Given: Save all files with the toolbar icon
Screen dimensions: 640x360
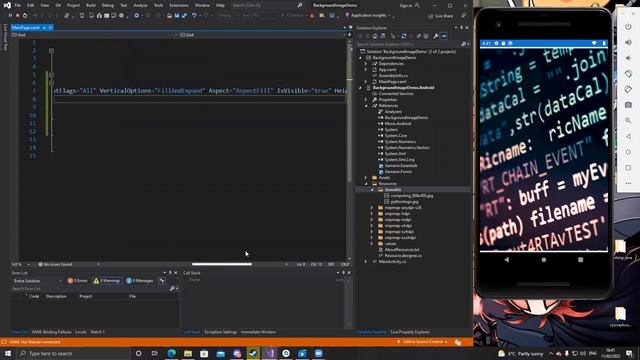Looking at the screenshot, I should 184,16.
